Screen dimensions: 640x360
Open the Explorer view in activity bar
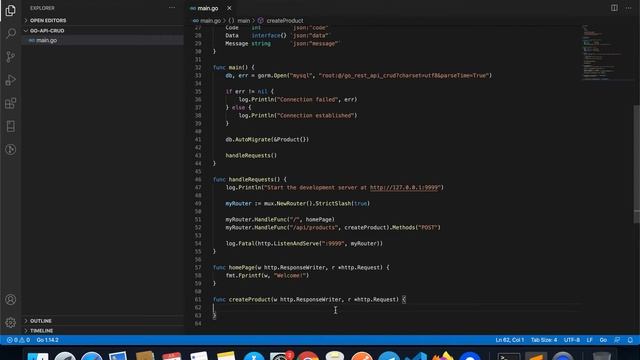11,10
